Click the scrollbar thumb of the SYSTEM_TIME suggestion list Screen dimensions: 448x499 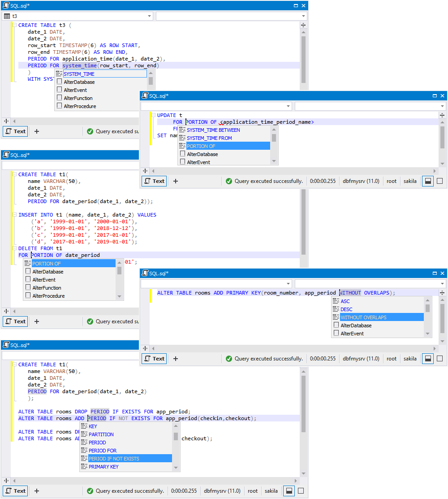pyautogui.click(x=151, y=81)
